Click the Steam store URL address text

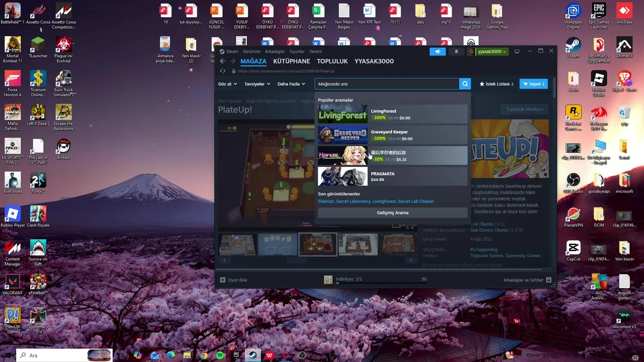click(x=286, y=71)
